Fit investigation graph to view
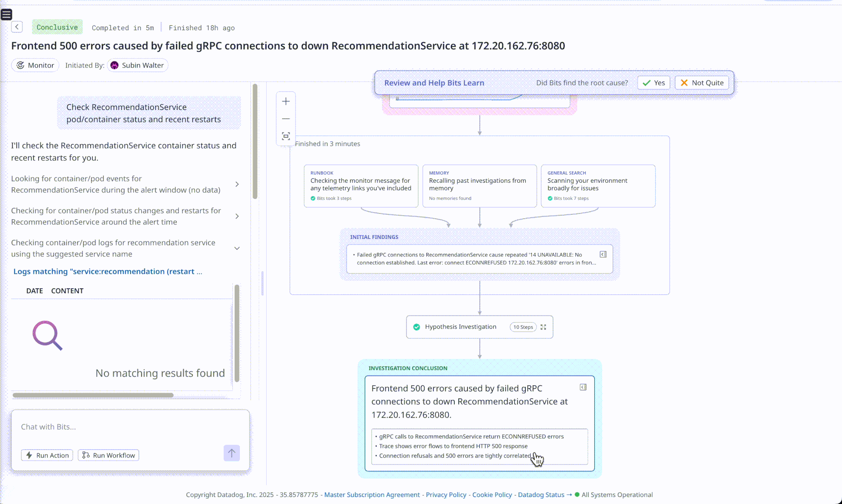Screen dimensions: 842x504 point(286,136)
